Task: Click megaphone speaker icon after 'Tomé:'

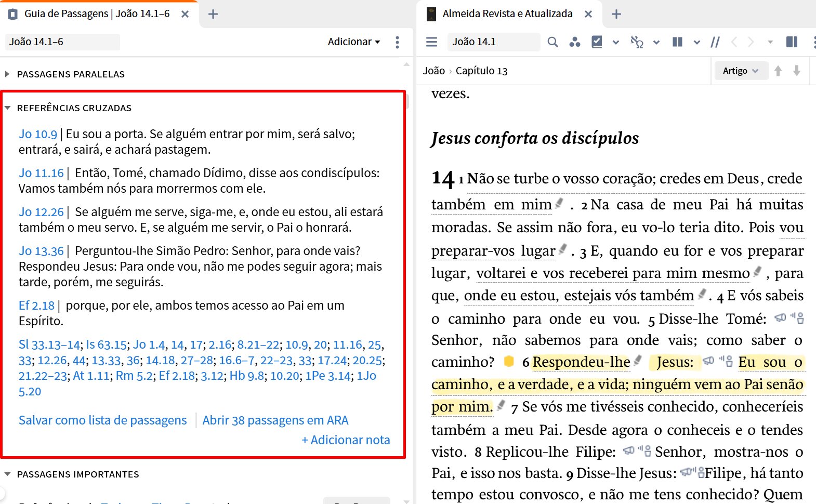Action: 780,317
